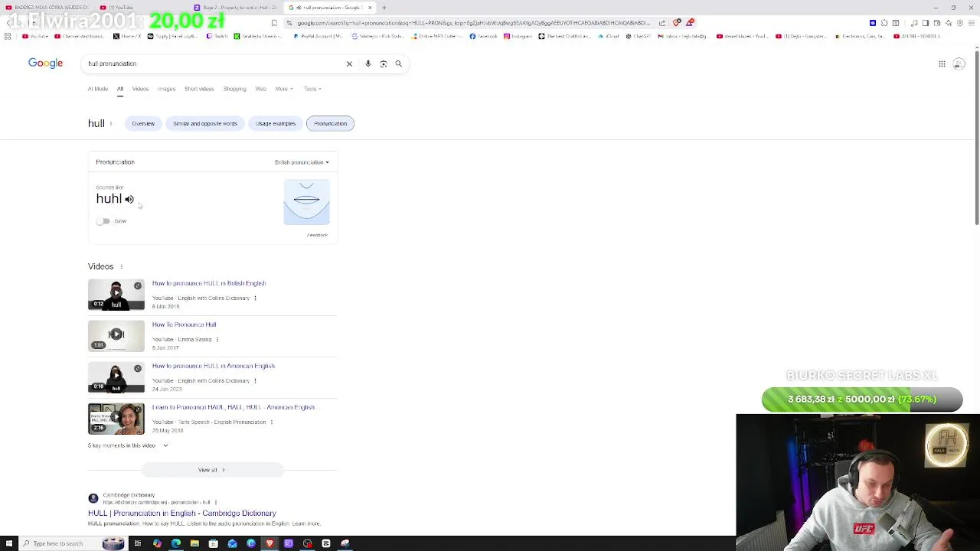Viewport: 980px width, 551px height.
Task: Open the Google account avatar
Action: [959, 64]
